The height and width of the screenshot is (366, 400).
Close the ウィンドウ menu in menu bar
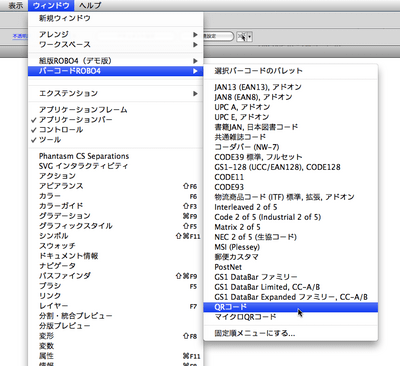pyautogui.click(x=51, y=5)
